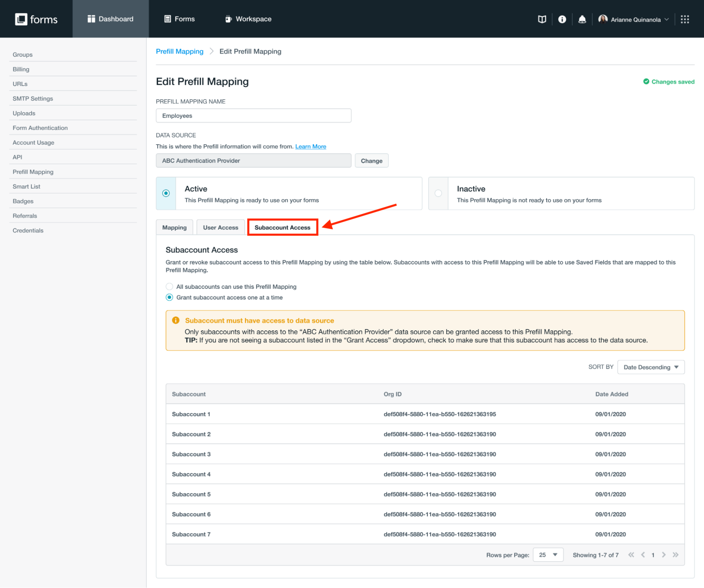Viewport: 704px width, 588px height.
Task: Select All subaccounts can use option
Action: click(x=169, y=286)
